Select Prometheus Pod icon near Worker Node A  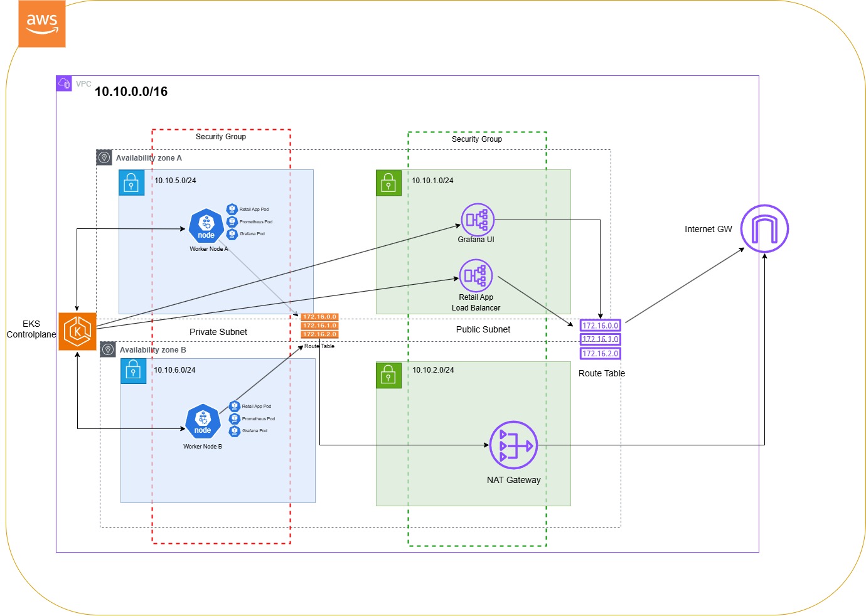232,221
